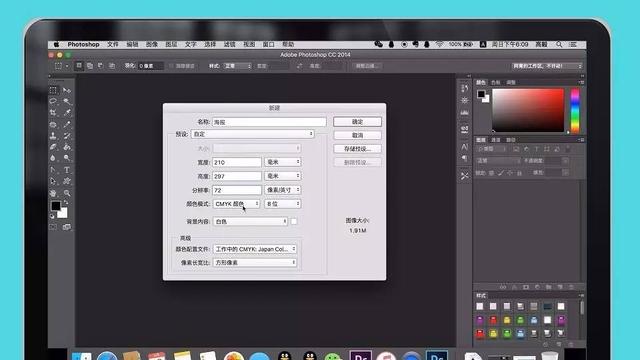Open the workspace switcher dropdown in options bar
The image size is (640, 360).
(547, 66)
